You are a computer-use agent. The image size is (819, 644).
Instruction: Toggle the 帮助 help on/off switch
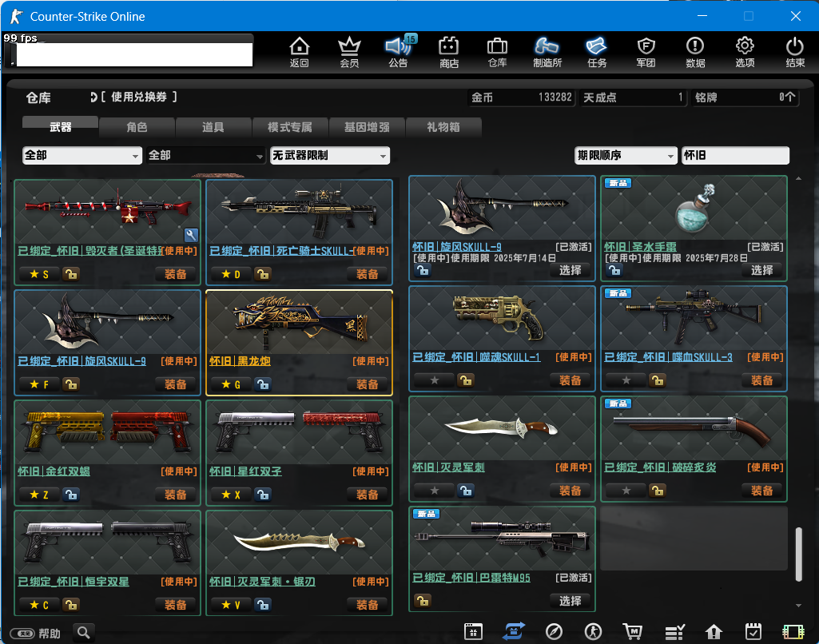tap(22, 634)
